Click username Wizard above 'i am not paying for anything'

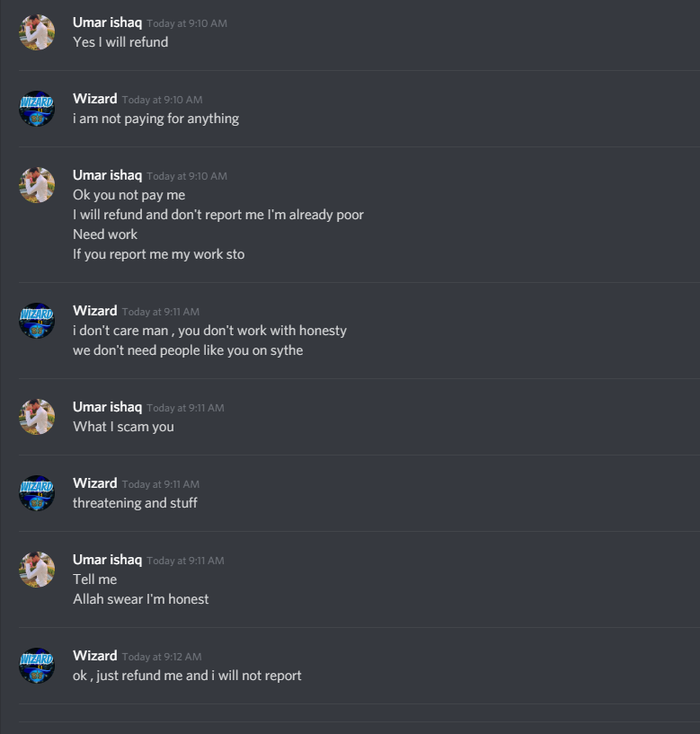click(95, 99)
